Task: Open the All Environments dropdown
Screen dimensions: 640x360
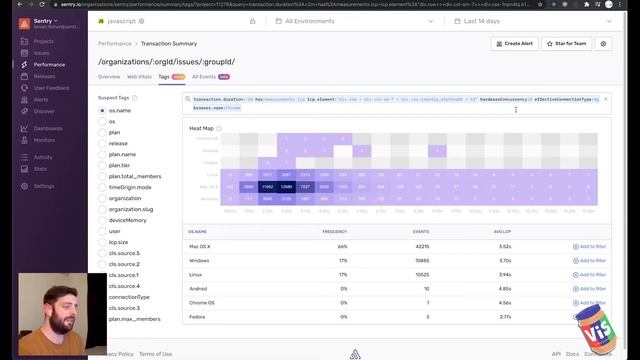Action: (x=354, y=21)
